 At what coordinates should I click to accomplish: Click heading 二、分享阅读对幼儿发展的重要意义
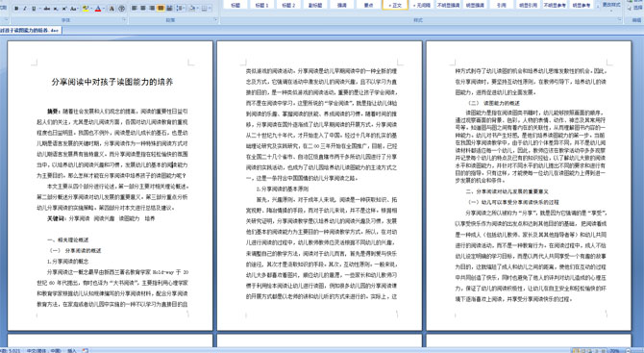[x=507, y=191]
